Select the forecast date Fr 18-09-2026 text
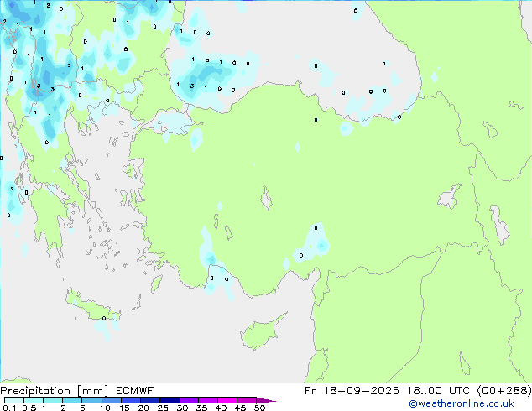This screenshot has width=532, height=411. click(352, 391)
